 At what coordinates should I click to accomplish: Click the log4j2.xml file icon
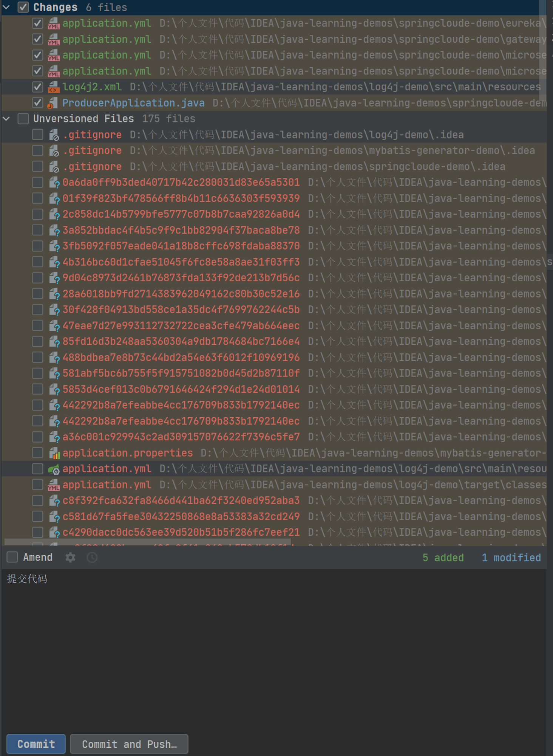54,87
